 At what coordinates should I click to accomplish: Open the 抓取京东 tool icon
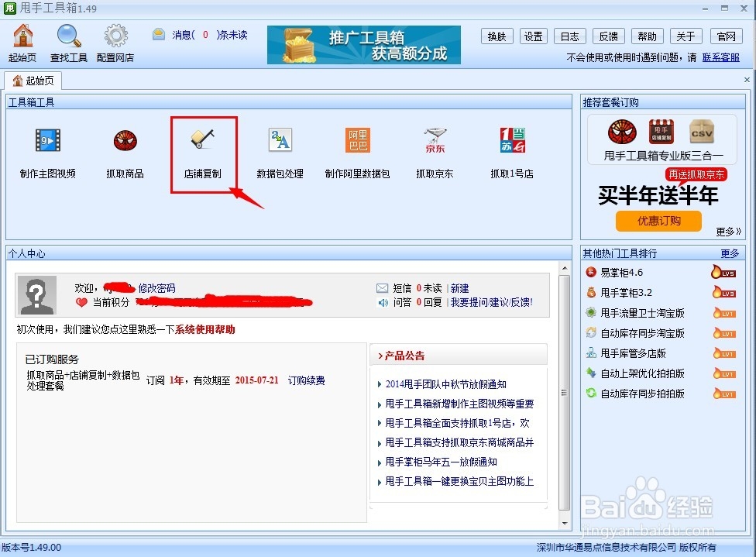(x=435, y=140)
